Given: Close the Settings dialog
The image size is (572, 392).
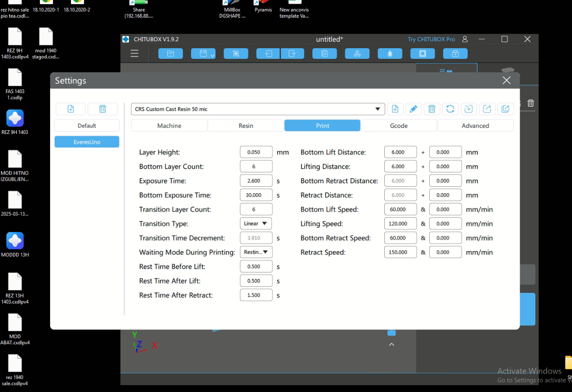Looking at the screenshot, I should (507, 81).
